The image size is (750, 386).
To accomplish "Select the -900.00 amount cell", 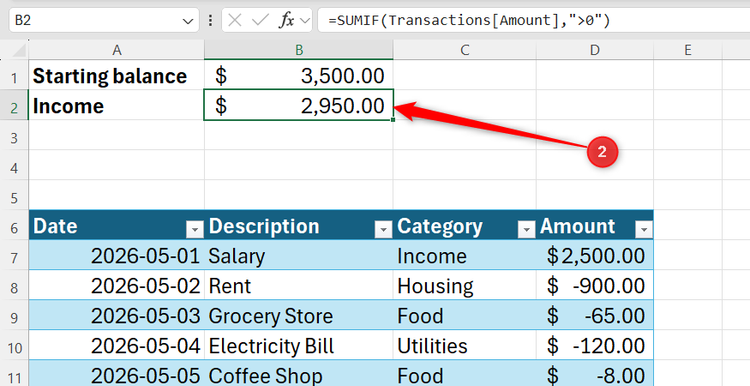I will coord(595,286).
